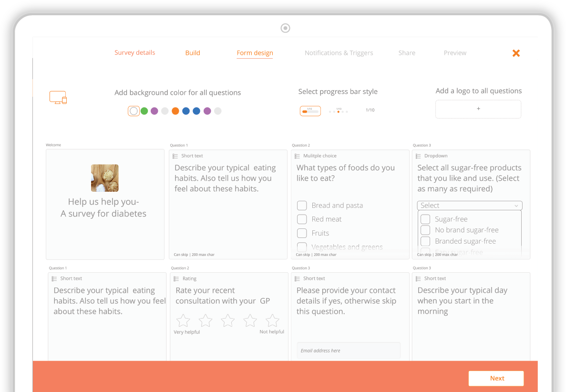Pick the white background color swatch
Screen dimensions: 566x392
click(x=134, y=111)
